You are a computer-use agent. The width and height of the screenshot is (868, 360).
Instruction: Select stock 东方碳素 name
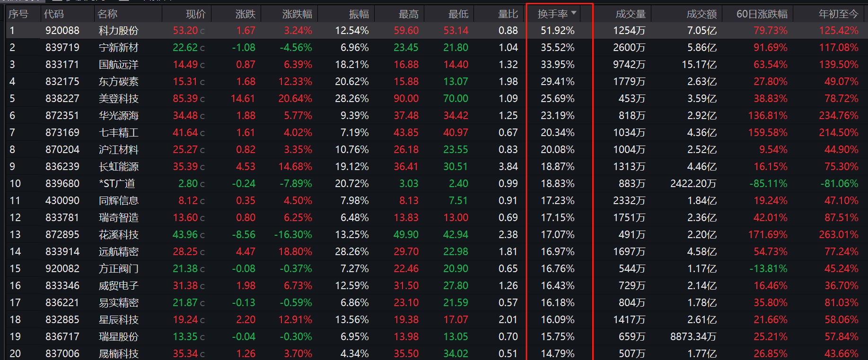pos(119,82)
